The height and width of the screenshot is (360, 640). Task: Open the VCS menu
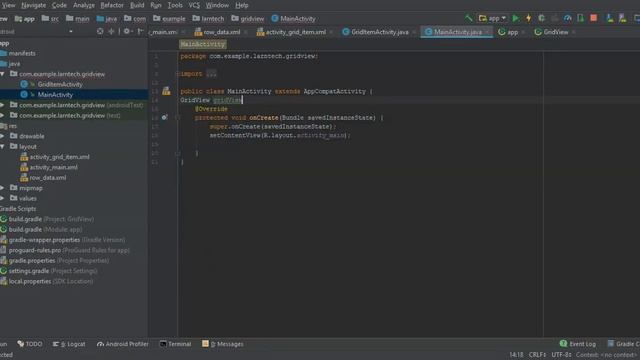point(194,5)
